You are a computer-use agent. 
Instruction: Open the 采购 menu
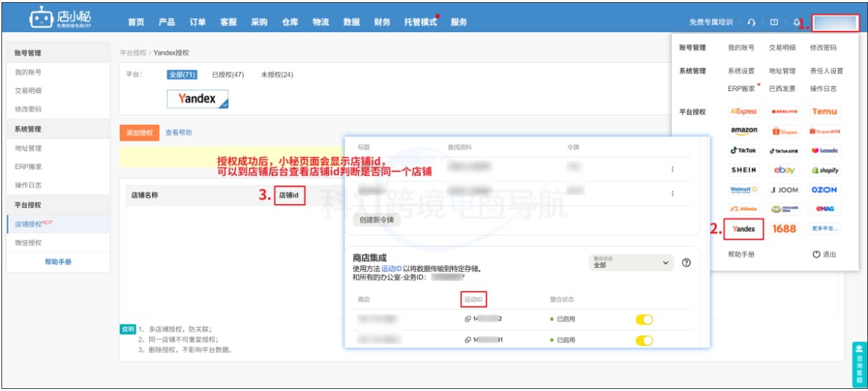(x=259, y=22)
